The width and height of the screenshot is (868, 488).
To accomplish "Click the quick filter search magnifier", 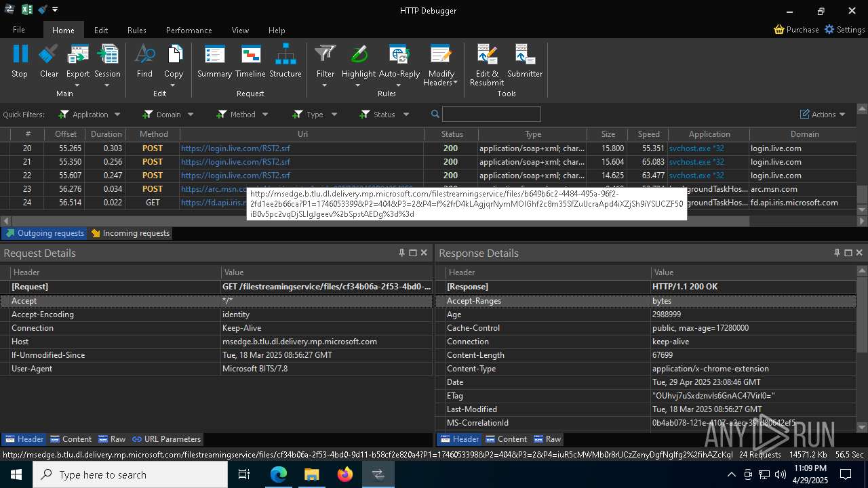I will tap(435, 114).
